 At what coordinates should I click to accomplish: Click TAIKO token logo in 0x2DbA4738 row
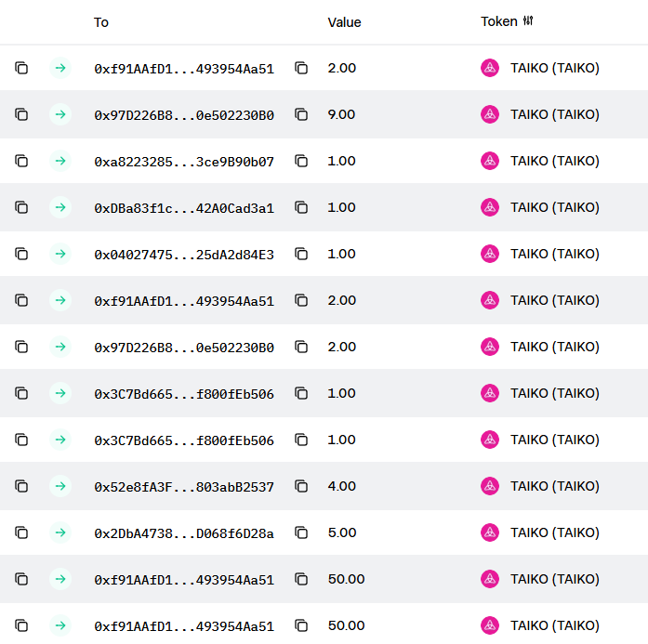[490, 532]
